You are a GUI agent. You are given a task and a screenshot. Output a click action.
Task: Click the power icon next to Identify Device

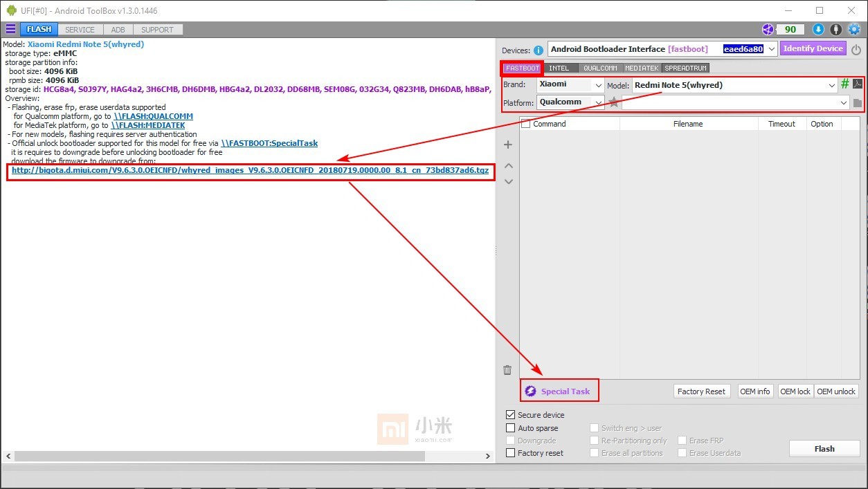[856, 50]
